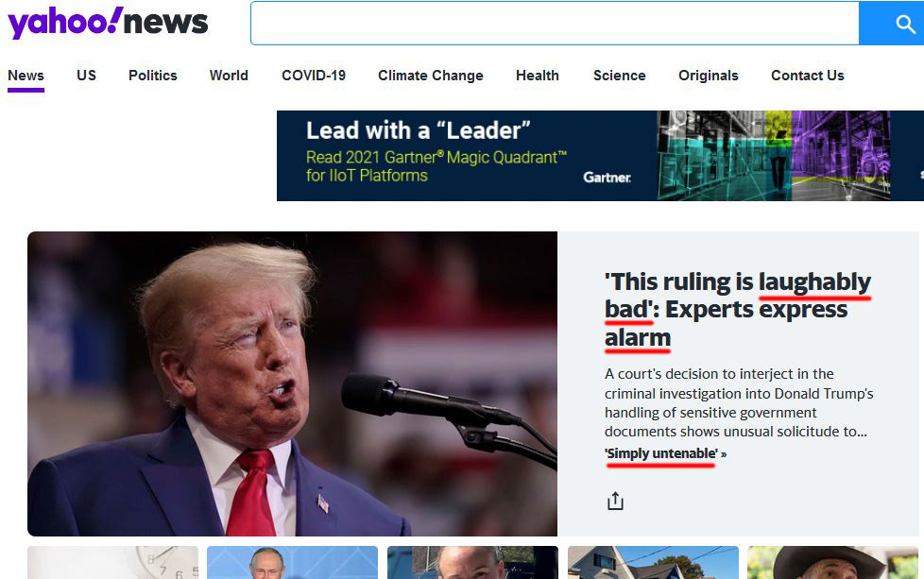Click the search magnifier icon button
This screenshot has width=924, height=579.
tap(892, 23)
